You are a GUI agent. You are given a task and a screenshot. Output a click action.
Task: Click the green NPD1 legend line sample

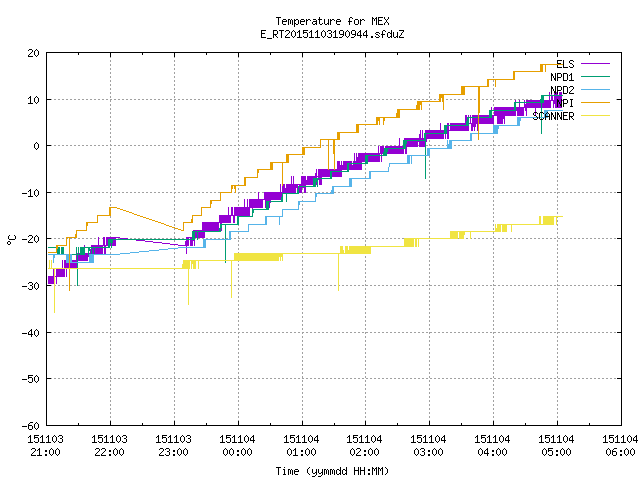click(595, 76)
